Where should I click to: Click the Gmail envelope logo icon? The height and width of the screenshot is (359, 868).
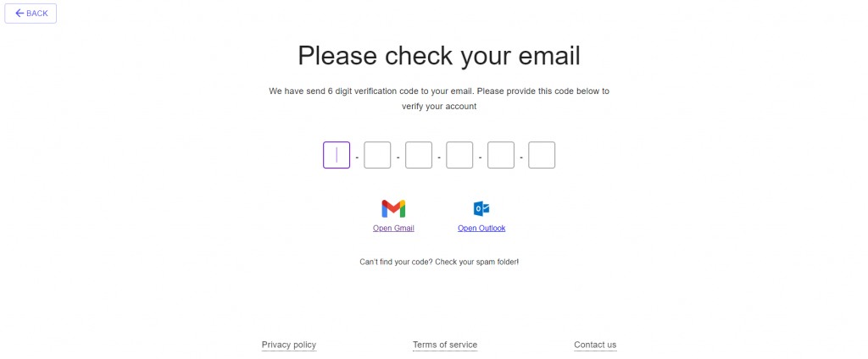click(x=393, y=208)
